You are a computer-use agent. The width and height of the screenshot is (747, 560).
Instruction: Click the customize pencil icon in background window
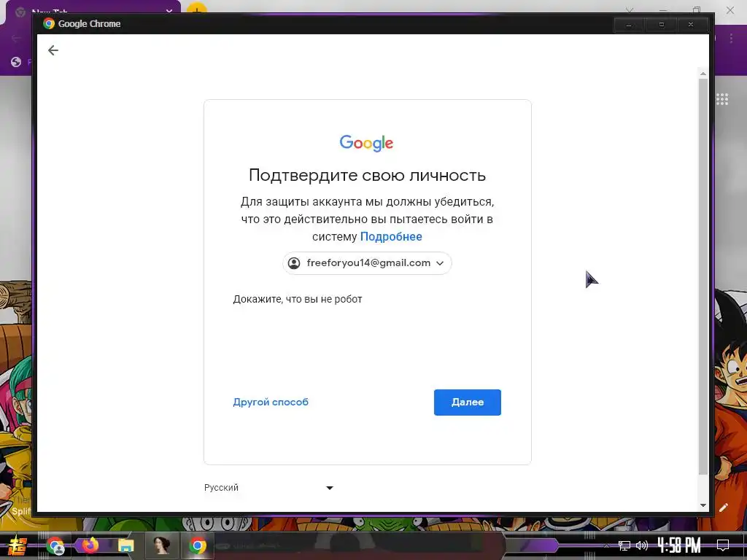[723, 507]
